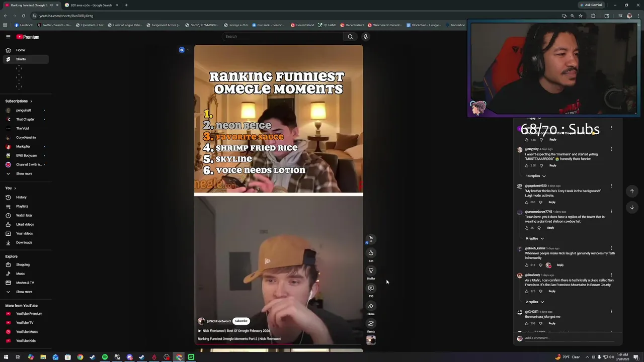Image resolution: width=644 pixels, height=362 pixels.
Task: Expand 2 replies under @BeaSouty comment
Action: point(535,302)
